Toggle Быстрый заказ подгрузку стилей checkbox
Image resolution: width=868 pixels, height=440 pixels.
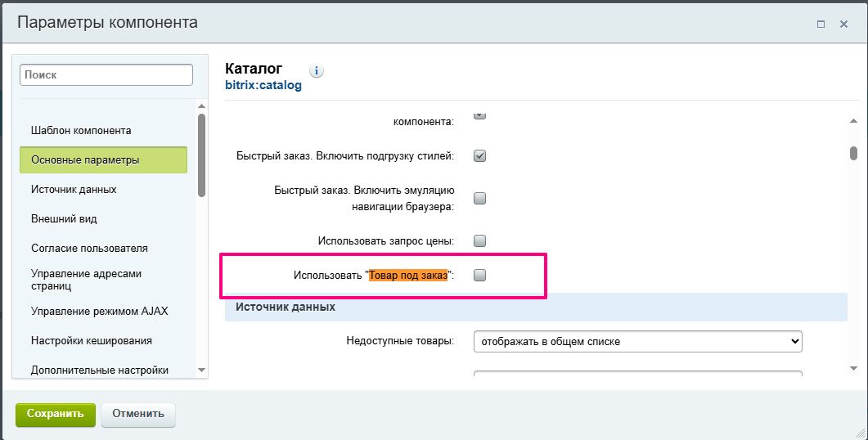(x=480, y=155)
